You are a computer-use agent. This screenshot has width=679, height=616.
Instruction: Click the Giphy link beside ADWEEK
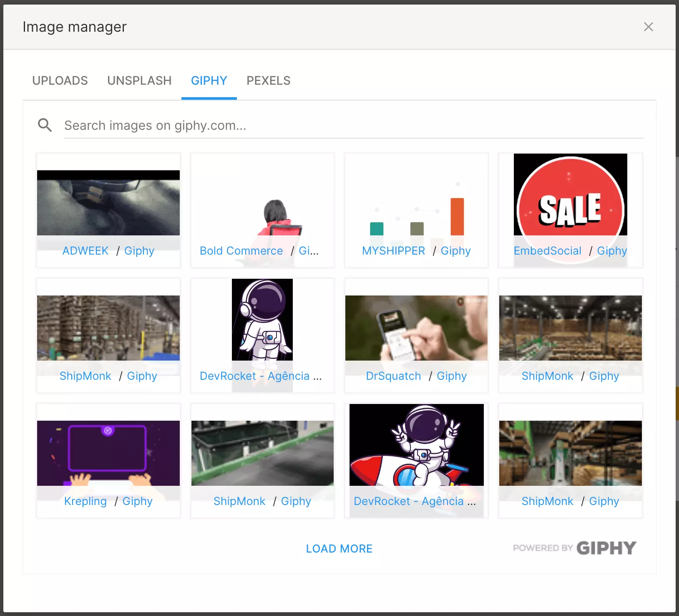pyautogui.click(x=139, y=251)
